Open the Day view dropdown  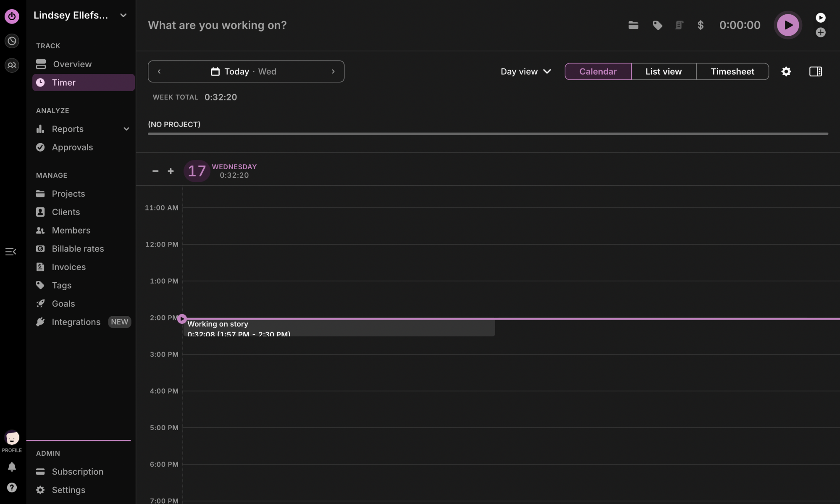(525, 71)
